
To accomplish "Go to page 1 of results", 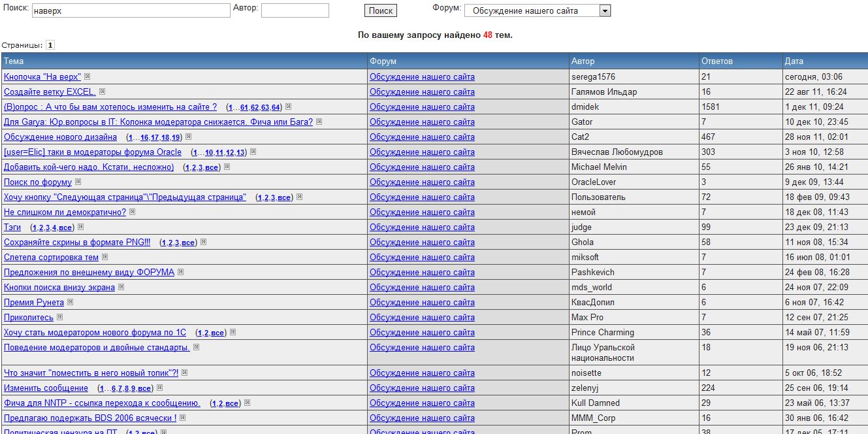I will pyautogui.click(x=50, y=45).
